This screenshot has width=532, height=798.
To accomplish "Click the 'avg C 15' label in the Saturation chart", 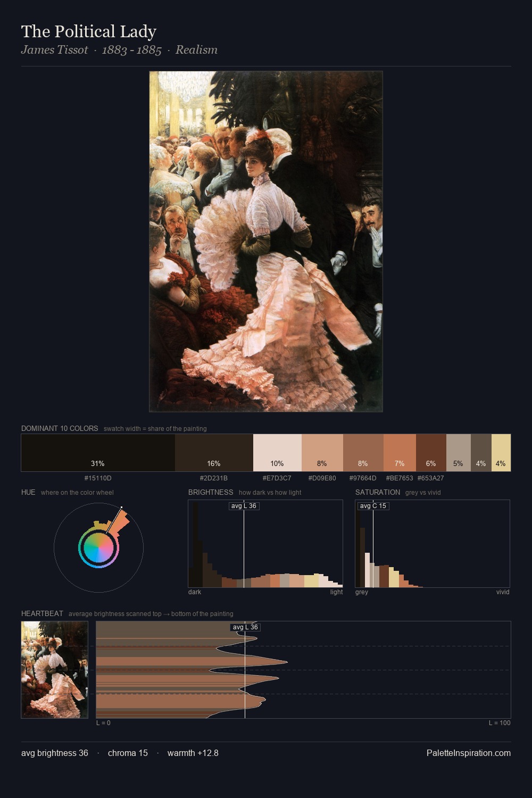I will click(373, 506).
